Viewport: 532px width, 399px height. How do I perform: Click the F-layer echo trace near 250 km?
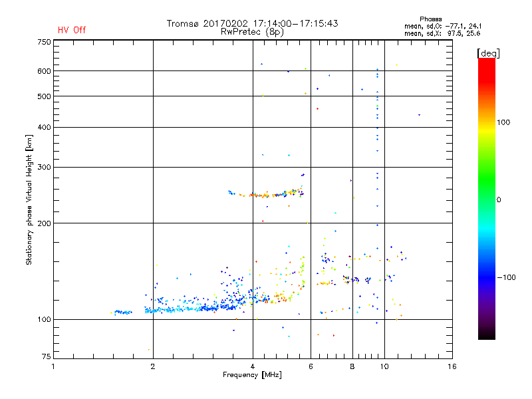click(x=266, y=194)
